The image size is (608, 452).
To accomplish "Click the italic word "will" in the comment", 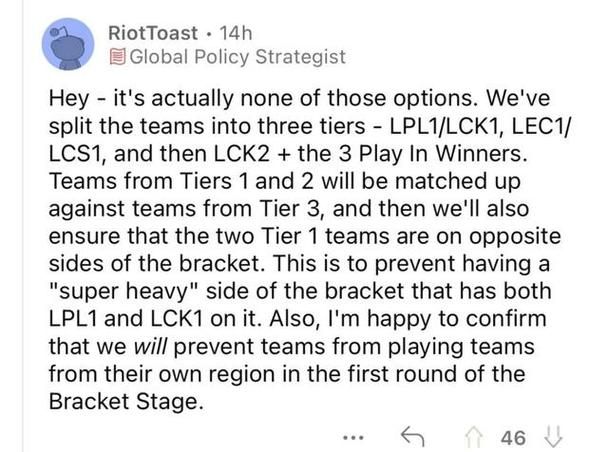I will click(x=150, y=347).
